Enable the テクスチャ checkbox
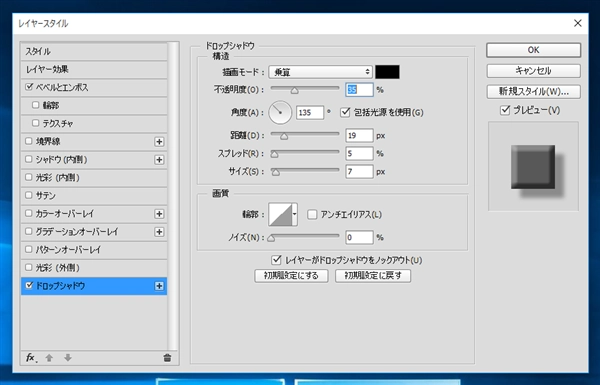This screenshot has height=385, width=600. [36, 123]
